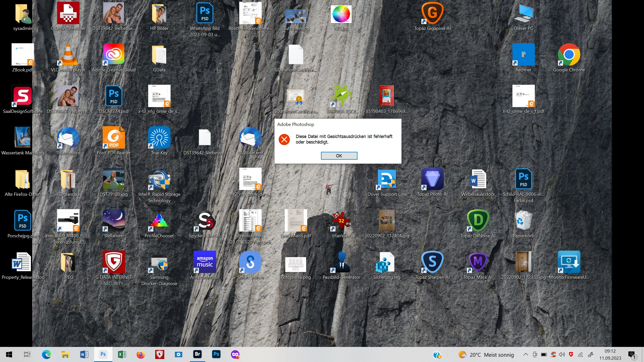This screenshot has width=644, height=362.
Task: Open the VLC media player shortcut
Action: click(x=68, y=55)
